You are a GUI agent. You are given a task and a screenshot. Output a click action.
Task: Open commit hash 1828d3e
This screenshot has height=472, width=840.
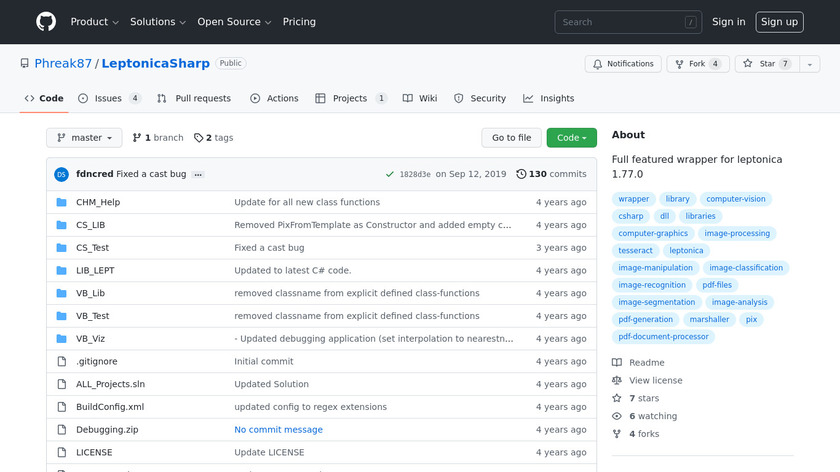coord(415,174)
